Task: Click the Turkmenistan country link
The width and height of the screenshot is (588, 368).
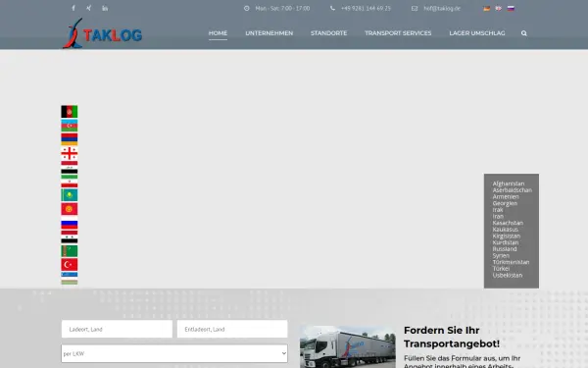Action: pos(512,262)
